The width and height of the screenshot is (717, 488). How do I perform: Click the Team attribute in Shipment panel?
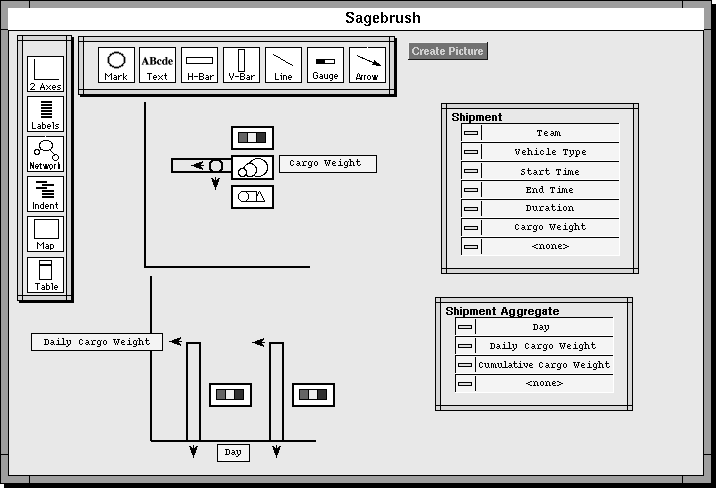pos(549,133)
